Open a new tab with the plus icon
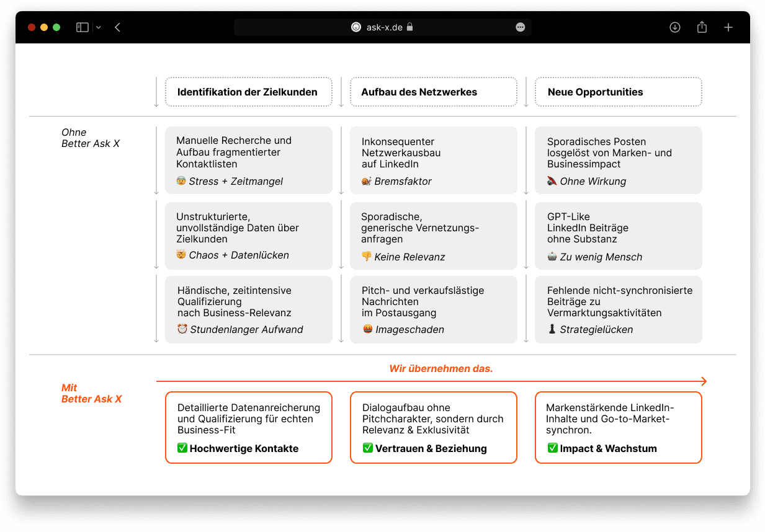This screenshot has height=532, width=765. click(728, 27)
